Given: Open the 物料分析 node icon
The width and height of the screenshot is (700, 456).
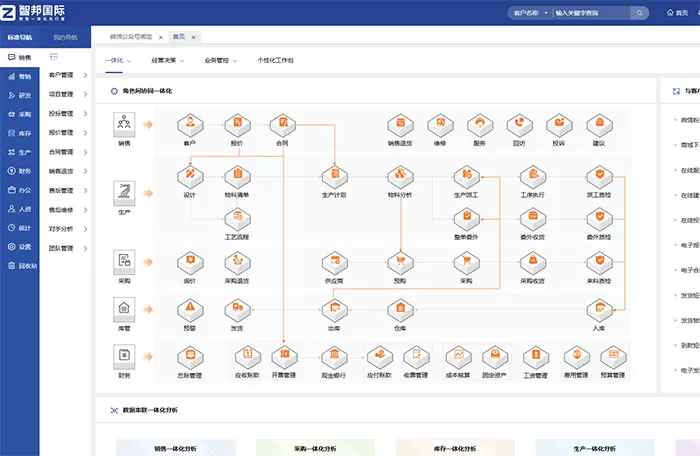Looking at the screenshot, I should coord(400,176).
